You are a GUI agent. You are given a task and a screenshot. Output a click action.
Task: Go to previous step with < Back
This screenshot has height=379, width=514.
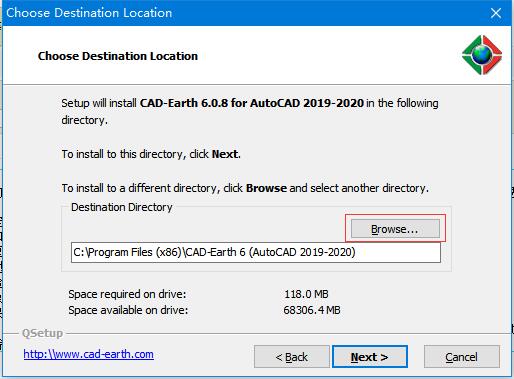[x=292, y=357]
